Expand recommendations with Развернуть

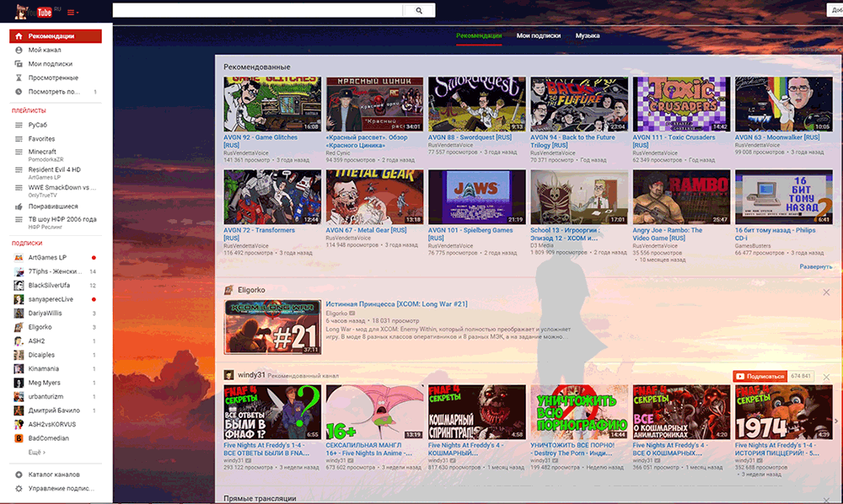tap(815, 266)
